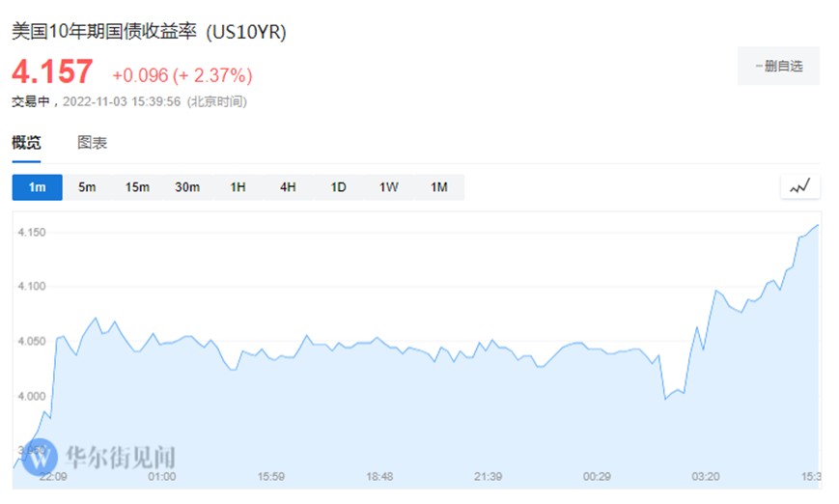Select the 1M monthly view

tap(438, 187)
